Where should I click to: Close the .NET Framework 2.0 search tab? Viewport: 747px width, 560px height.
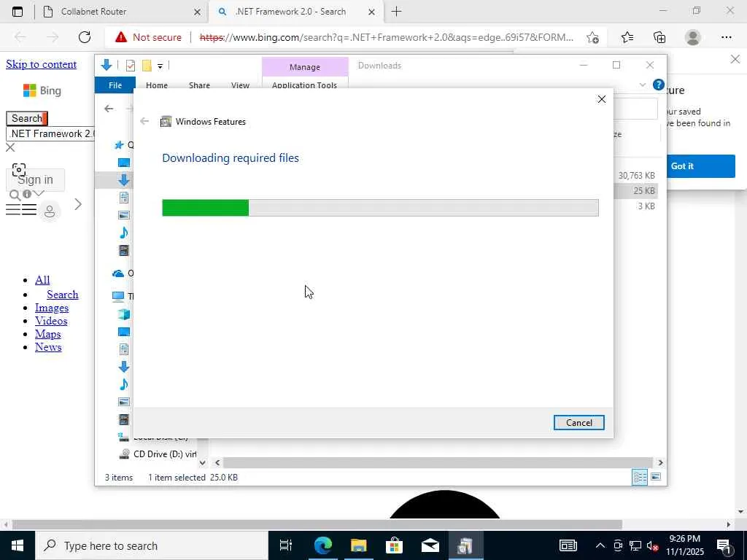tap(371, 12)
